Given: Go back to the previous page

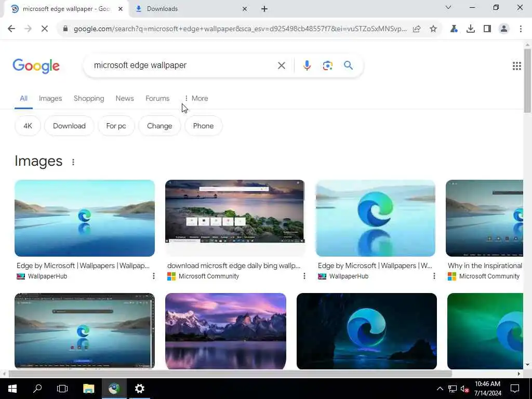Looking at the screenshot, I should coord(11,29).
